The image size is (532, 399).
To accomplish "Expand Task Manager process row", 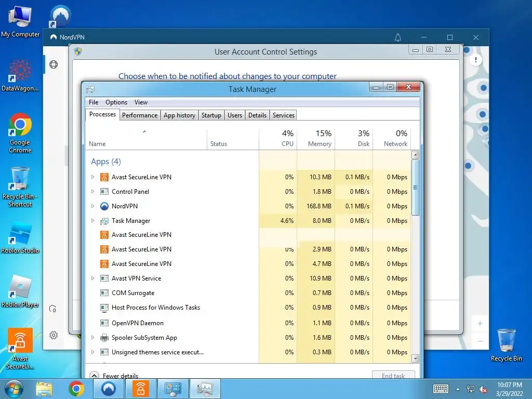I will 92,220.
